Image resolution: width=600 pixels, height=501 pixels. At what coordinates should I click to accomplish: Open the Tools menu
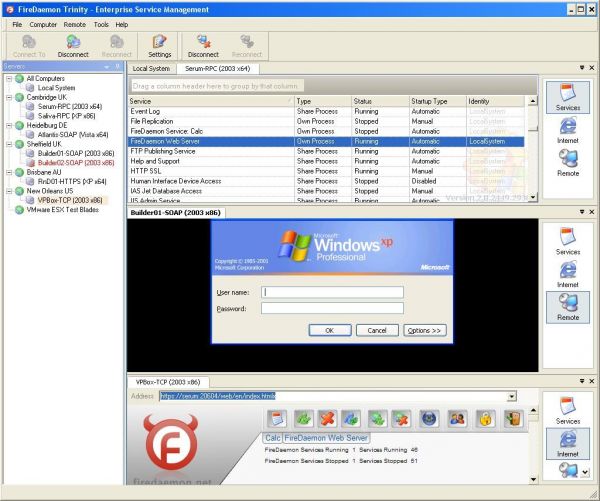click(x=101, y=24)
